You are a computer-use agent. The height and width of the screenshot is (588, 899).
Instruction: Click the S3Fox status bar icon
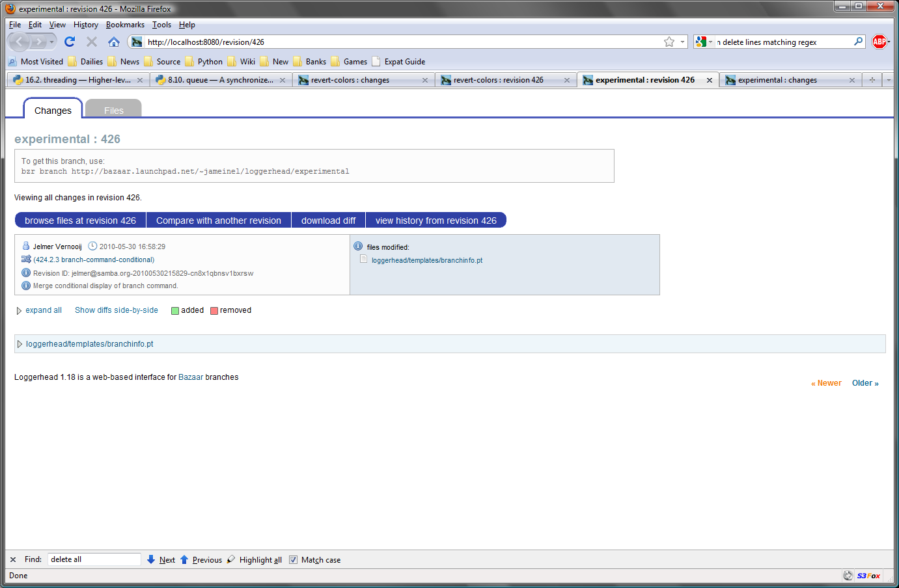[868, 576]
